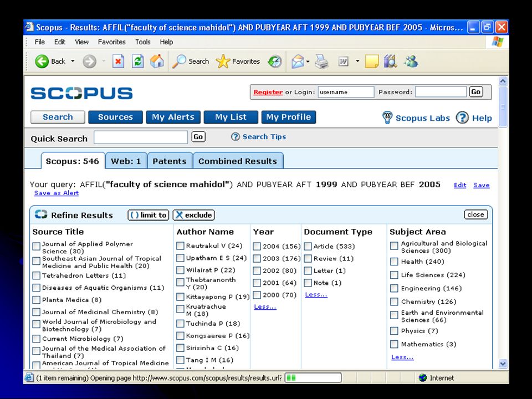The height and width of the screenshot is (399, 532).
Task: Go to the Home page icon
Action: 157,62
